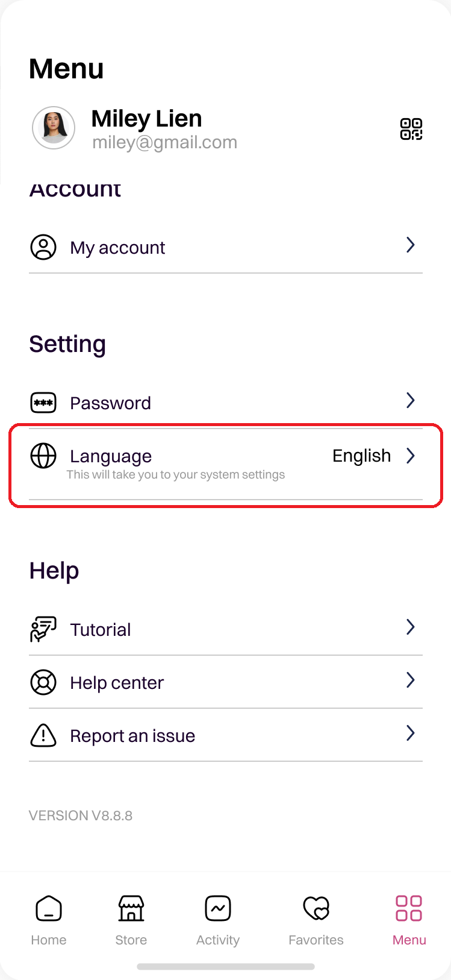Click the chevron next to English

coord(411,456)
